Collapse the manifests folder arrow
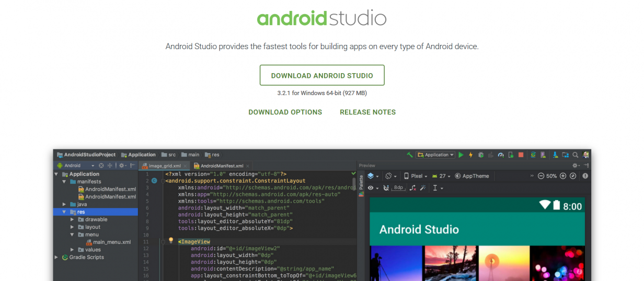 tap(64, 182)
